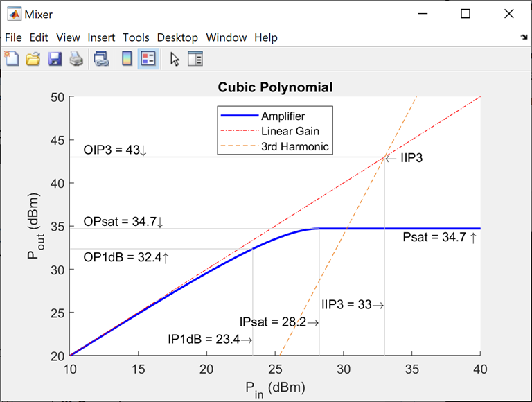
Task: Click the Cubic Polynomial plot title
Action: click(x=275, y=87)
